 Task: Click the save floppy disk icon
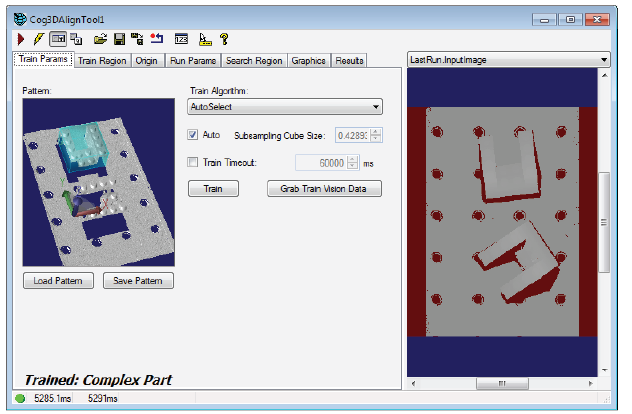click(x=119, y=39)
